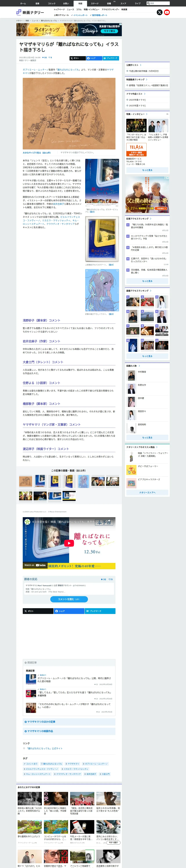This screenshot has height=868, width=186.
Task: Click TELASA coupon banner thumbnail
Action: pyautogui.click(x=136, y=150)
